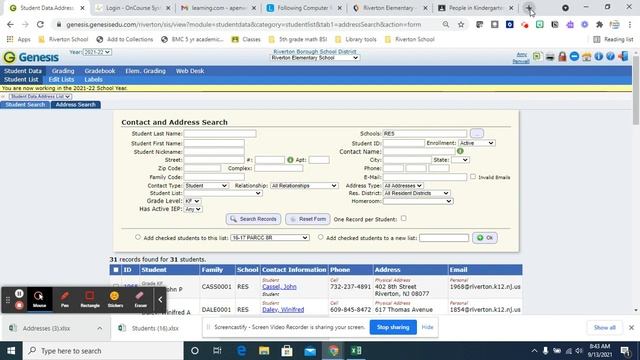Open the Cassel, John contact link
Screen dimensions: 640x360
click(x=279, y=287)
